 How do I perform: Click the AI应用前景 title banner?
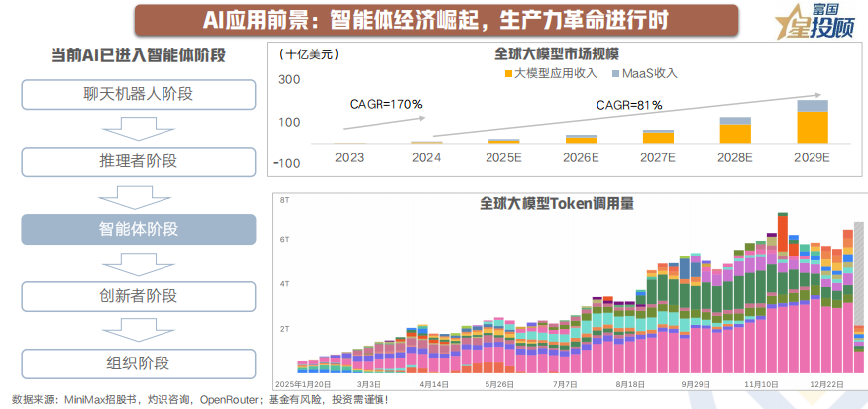click(435, 18)
